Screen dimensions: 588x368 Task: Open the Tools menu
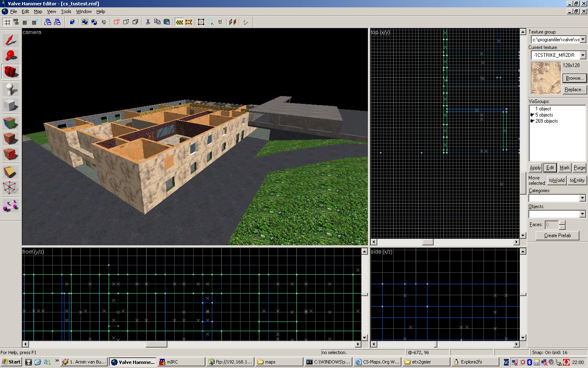pyautogui.click(x=66, y=11)
